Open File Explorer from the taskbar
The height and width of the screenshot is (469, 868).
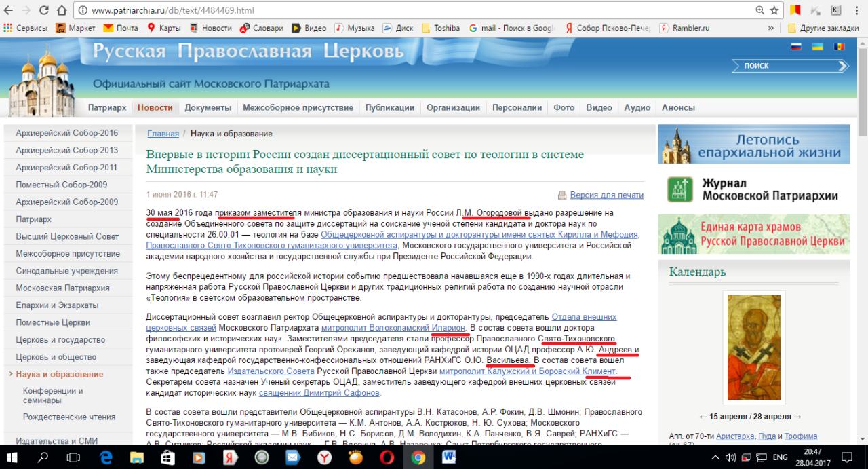click(137, 457)
